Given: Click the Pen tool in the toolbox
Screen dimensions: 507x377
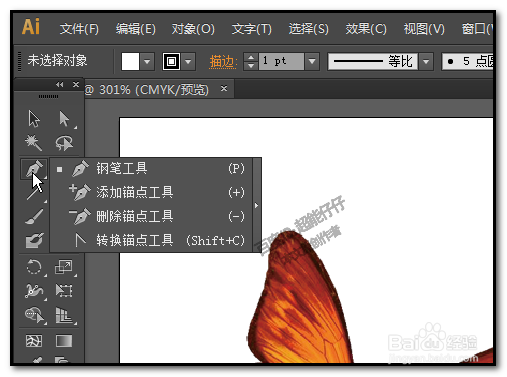Looking at the screenshot, I should (x=34, y=169).
